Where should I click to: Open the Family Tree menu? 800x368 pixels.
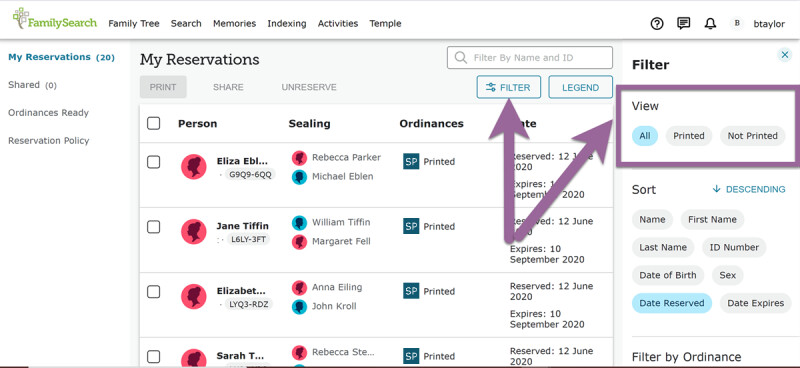tap(134, 23)
